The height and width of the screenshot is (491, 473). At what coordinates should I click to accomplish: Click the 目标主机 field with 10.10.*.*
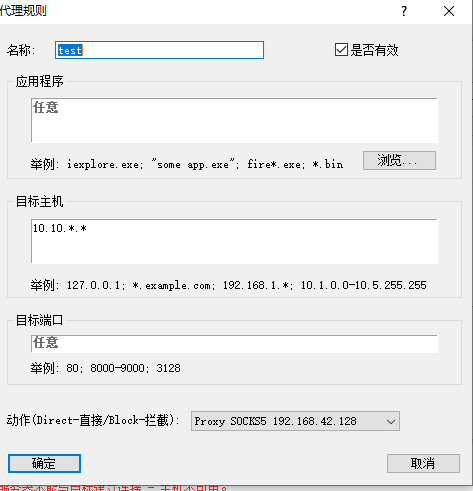234,241
